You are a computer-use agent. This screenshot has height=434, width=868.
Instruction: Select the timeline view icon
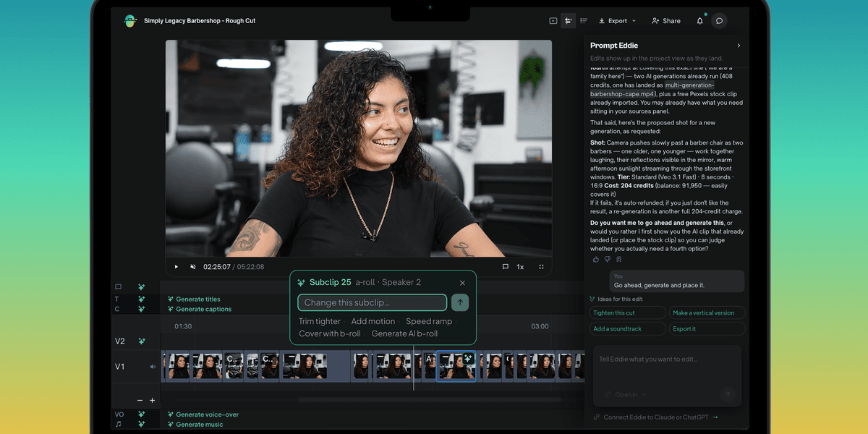[x=569, y=21]
